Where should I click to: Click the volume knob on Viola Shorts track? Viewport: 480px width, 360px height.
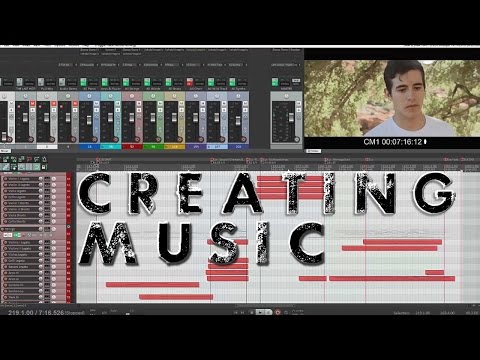pyautogui.click(x=40, y=215)
